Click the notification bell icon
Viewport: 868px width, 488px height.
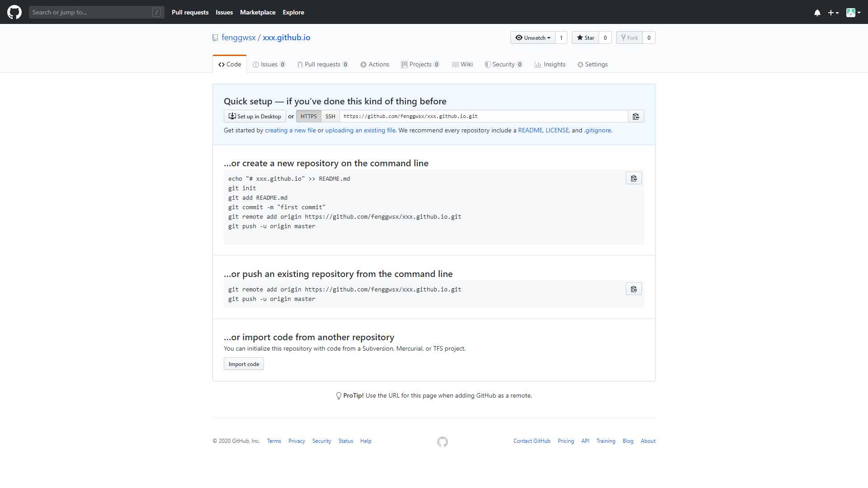click(x=817, y=12)
